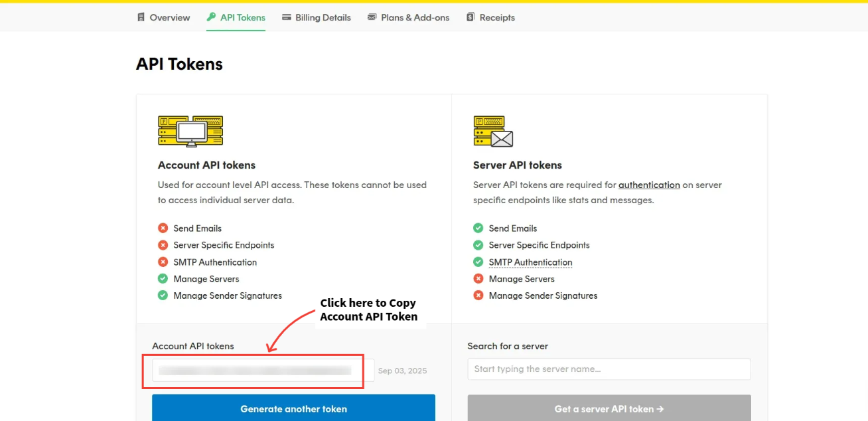868x421 pixels.
Task: Go to the Plans & Add-ons tab
Action: [x=415, y=18]
